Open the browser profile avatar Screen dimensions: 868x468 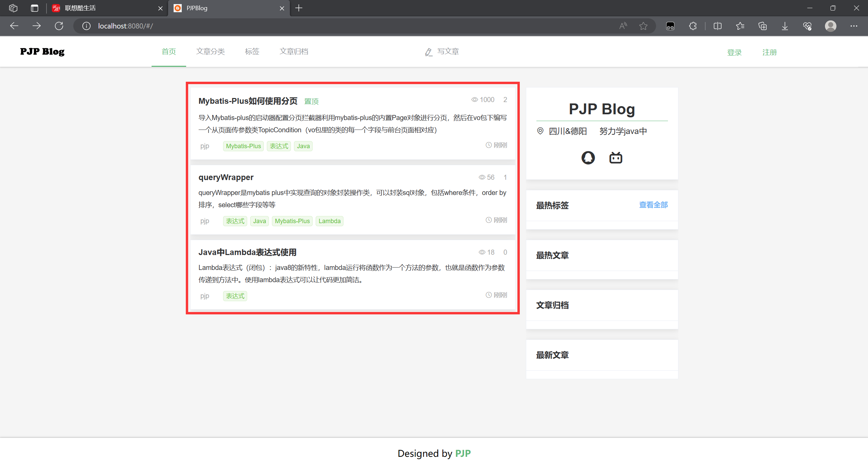pyautogui.click(x=830, y=26)
